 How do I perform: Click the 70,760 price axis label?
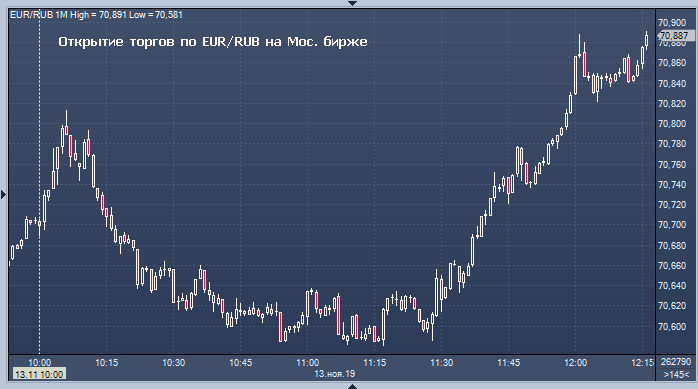(x=672, y=165)
